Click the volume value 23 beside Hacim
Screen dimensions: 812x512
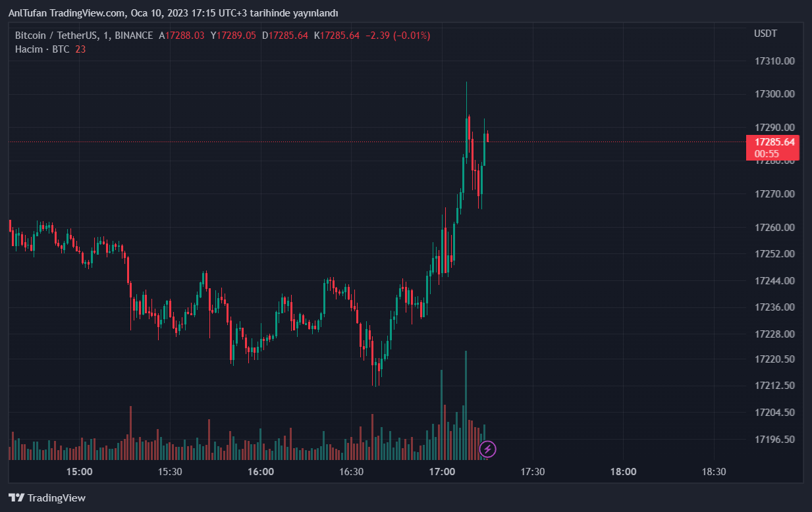pyautogui.click(x=80, y=49)
